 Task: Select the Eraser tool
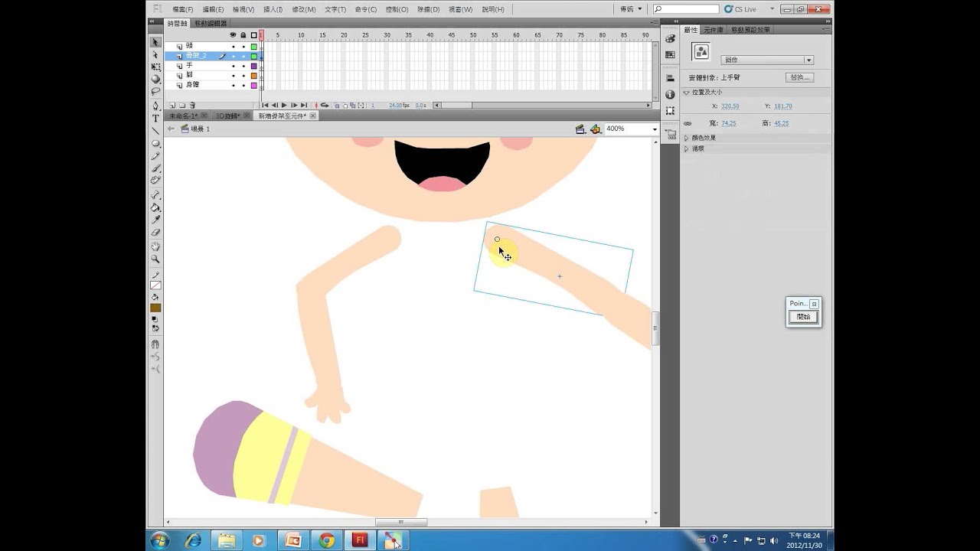pos(155,232)
